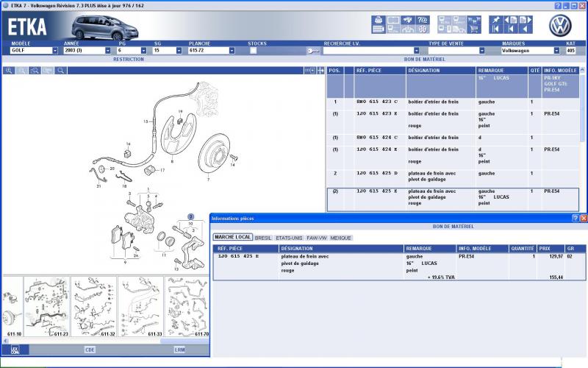
Task: Open the Planche 615-72 dropdown
Action: click(232, 51)
